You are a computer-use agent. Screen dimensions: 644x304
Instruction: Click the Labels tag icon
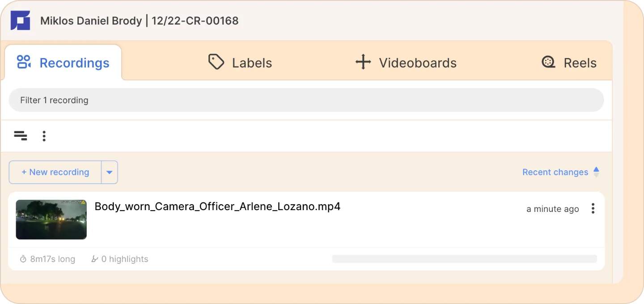[x=216, y=62]
